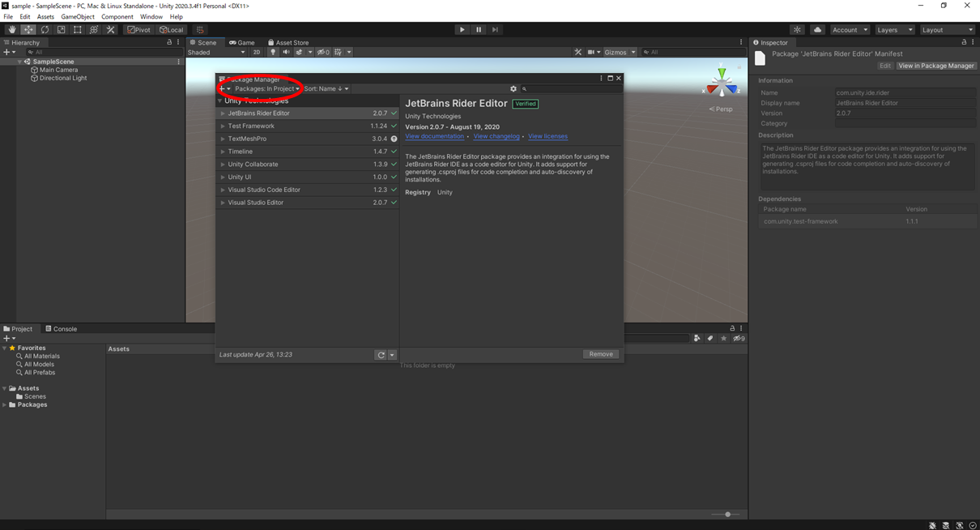Switch to the Game tab
The width and height of the screenshot is (980, 530).
point(241,42)
